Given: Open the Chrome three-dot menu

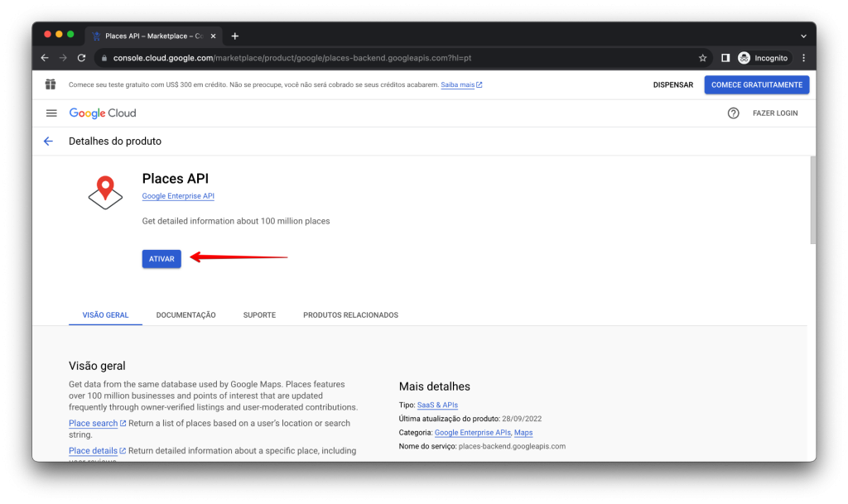Looking at the screenshot, I should [x=803, y=58].
